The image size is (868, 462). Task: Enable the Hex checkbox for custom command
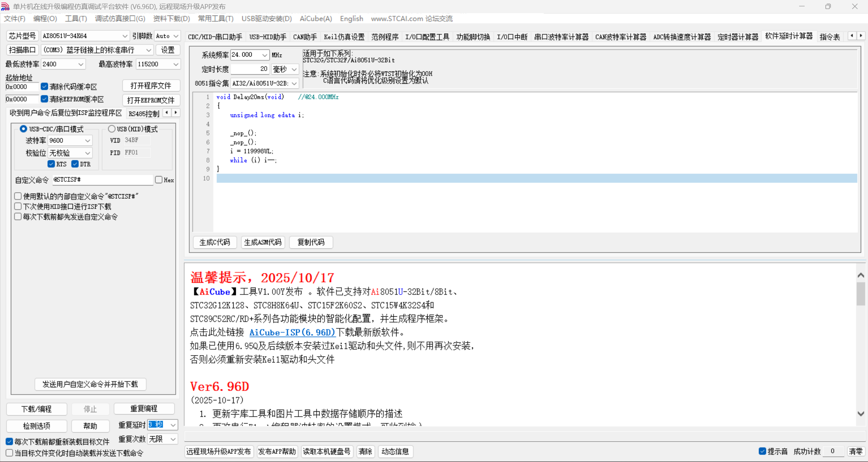[x=159, y=180]
